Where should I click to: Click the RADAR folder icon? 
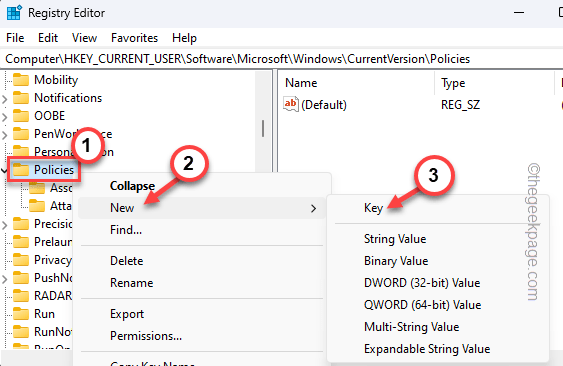pyautogui.click(x=21, y=296)
